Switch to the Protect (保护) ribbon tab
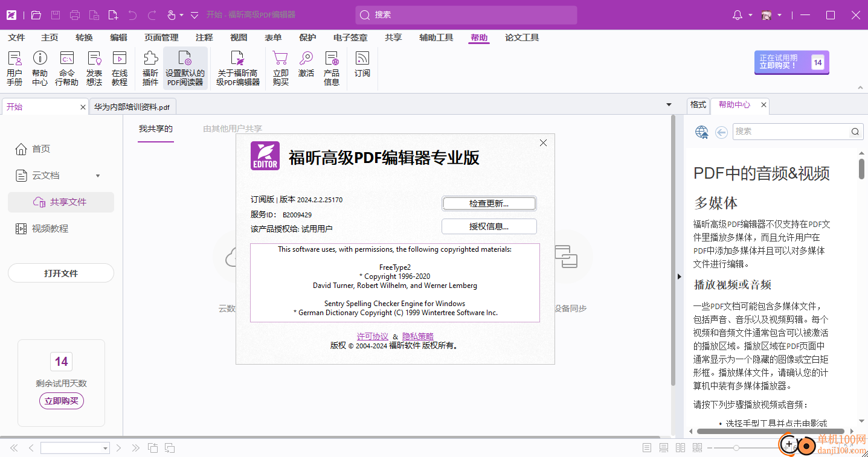Viewport: 868px width, 457px height. [307, 37]
